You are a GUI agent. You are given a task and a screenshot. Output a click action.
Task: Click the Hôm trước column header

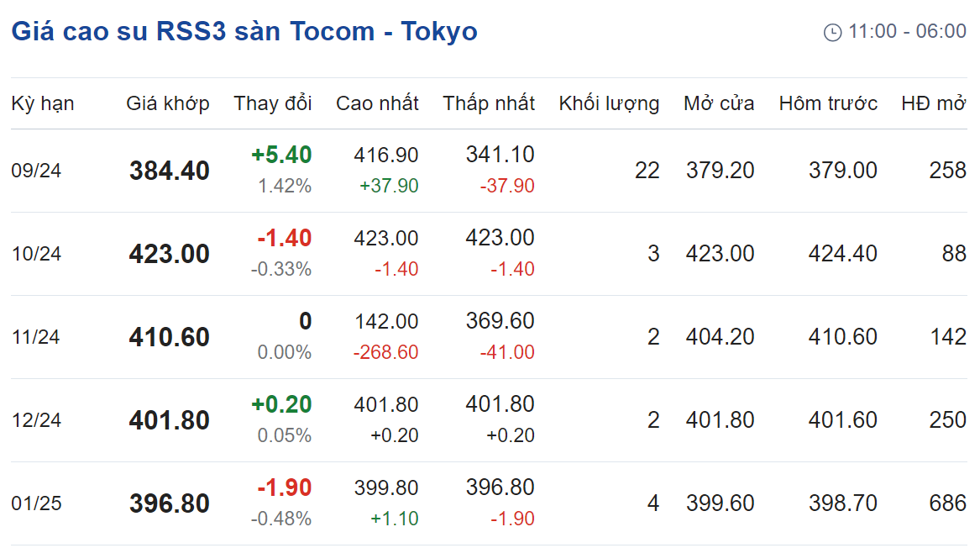click(x=828, y=103)
